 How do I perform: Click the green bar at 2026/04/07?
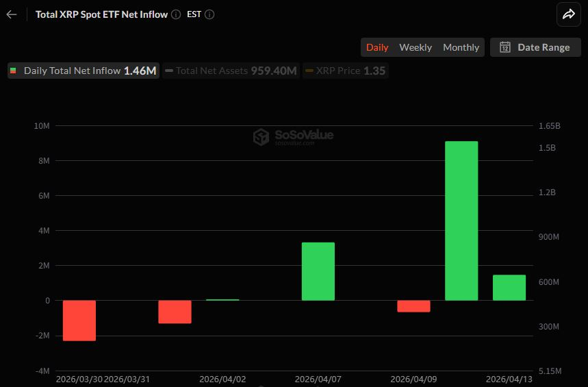pos(318,271)
